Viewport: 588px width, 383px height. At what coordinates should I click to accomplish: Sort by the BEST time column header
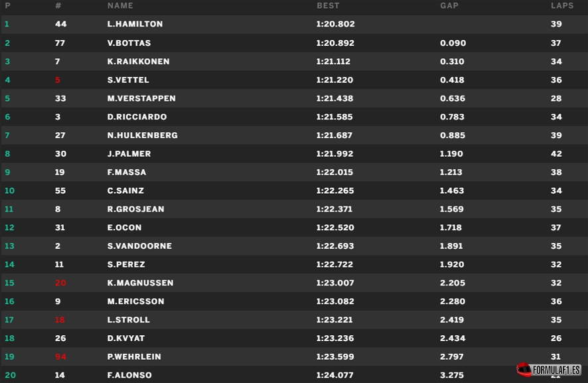(328, 6)
